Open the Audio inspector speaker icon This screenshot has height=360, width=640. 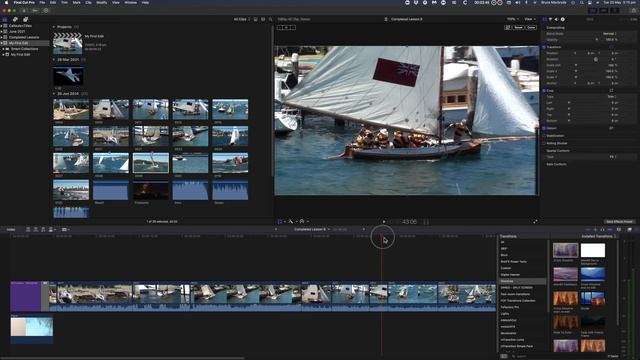tap(556, 19)
